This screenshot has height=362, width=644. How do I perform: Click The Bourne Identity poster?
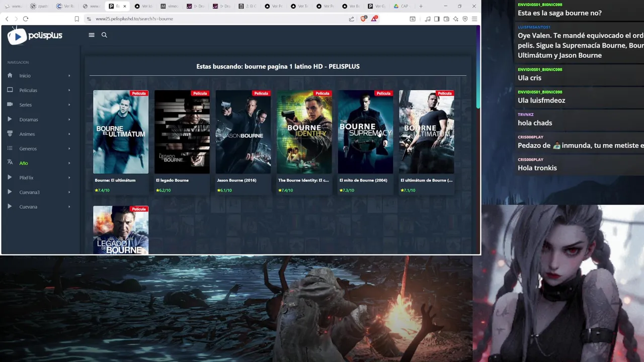(304, 132)
